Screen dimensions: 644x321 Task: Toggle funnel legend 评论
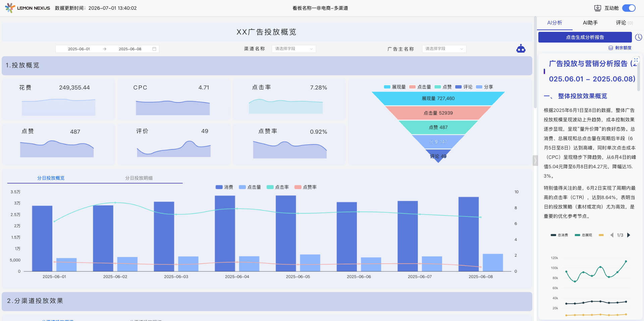464,87
